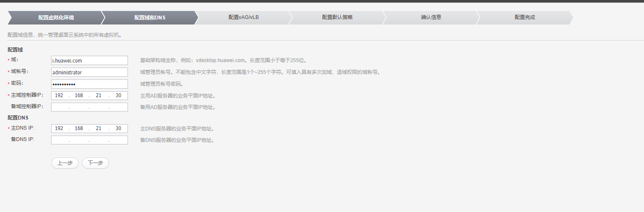This screenshot has width=644, height=212.
Task: Click the 上一步 button
Action: click(x=65, y=163)
